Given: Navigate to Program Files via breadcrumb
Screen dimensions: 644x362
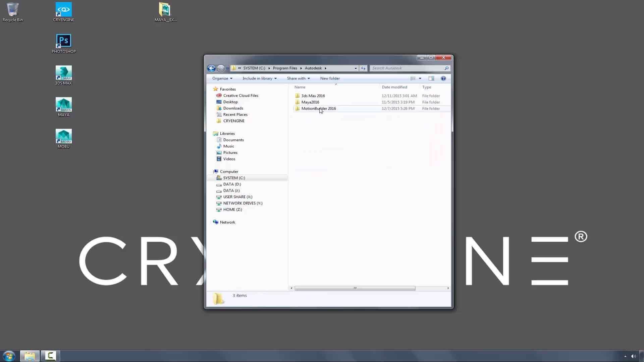Looking at the screenshot, I should click(x=284, y=68).
